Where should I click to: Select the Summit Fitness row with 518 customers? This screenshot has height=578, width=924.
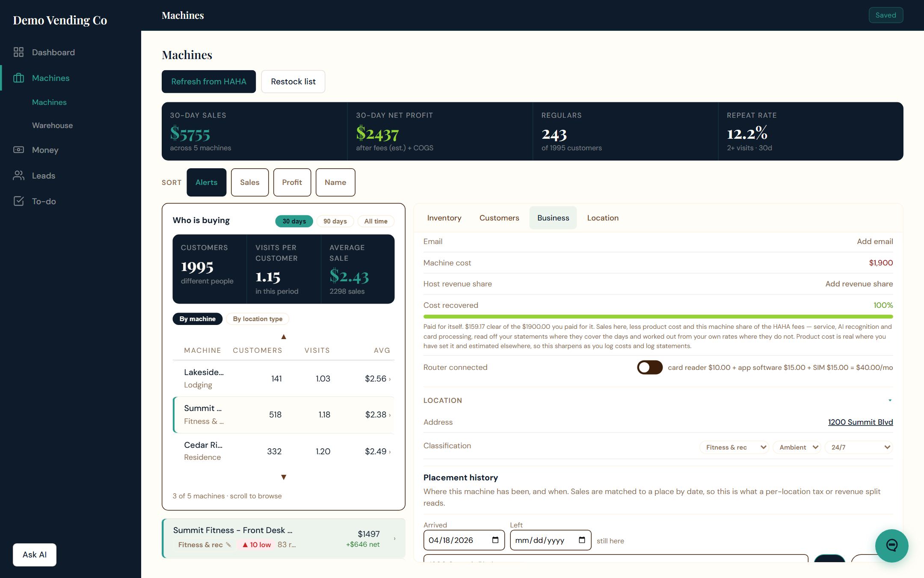pos(284,415)
